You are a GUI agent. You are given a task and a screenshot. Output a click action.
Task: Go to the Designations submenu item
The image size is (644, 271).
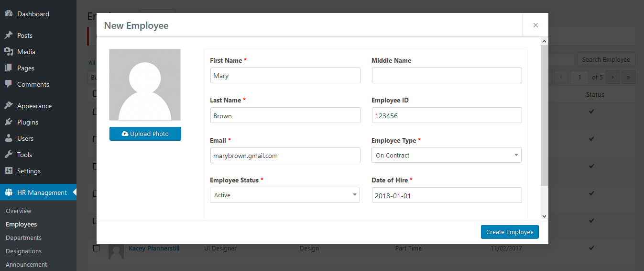[x=23, y=251]
